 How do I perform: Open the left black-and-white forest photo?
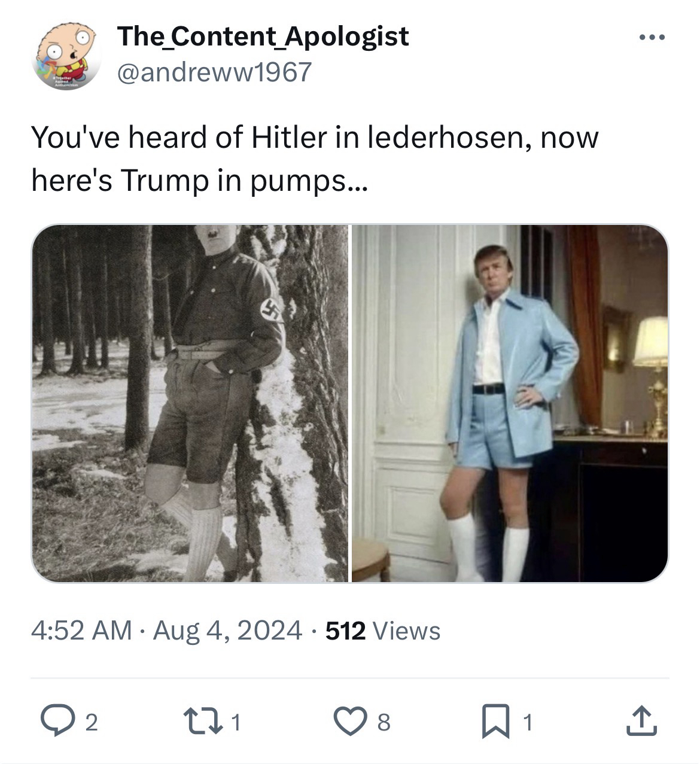point(190,403)
